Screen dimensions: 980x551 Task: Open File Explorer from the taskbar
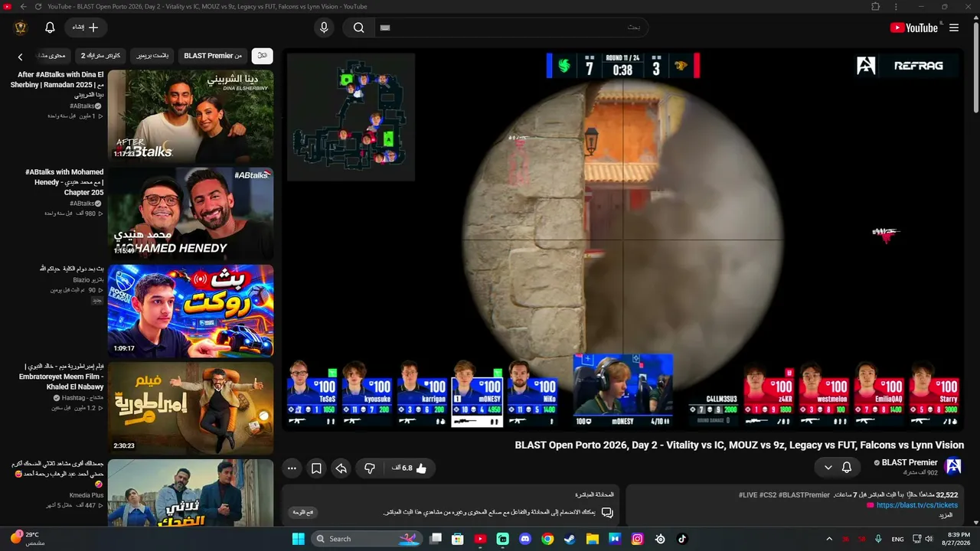[593, 539]
